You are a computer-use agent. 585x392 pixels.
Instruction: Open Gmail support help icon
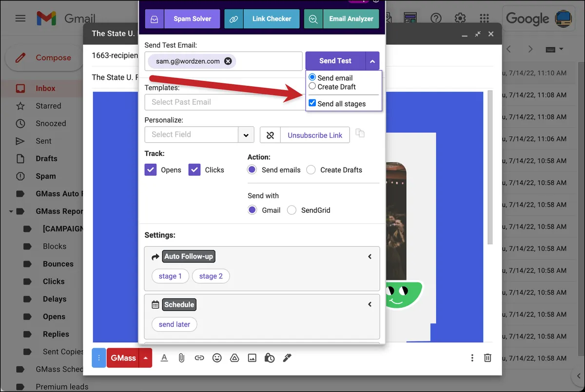436,19
